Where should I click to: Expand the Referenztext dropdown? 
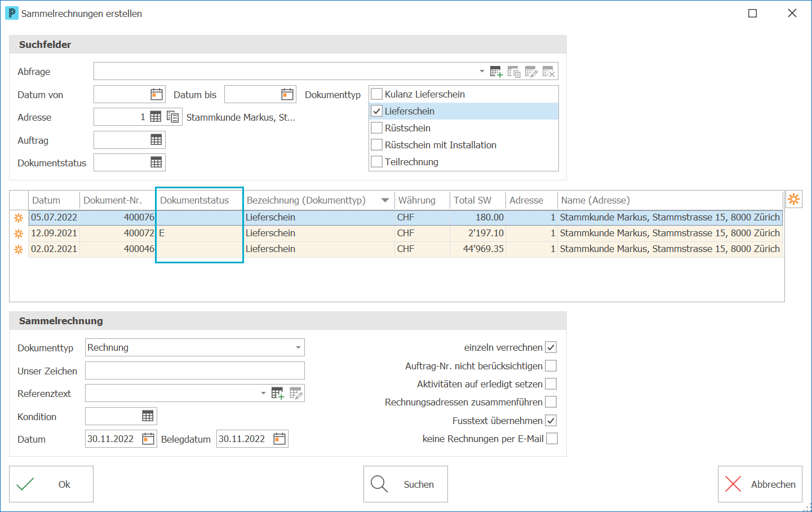coord(263,393)
